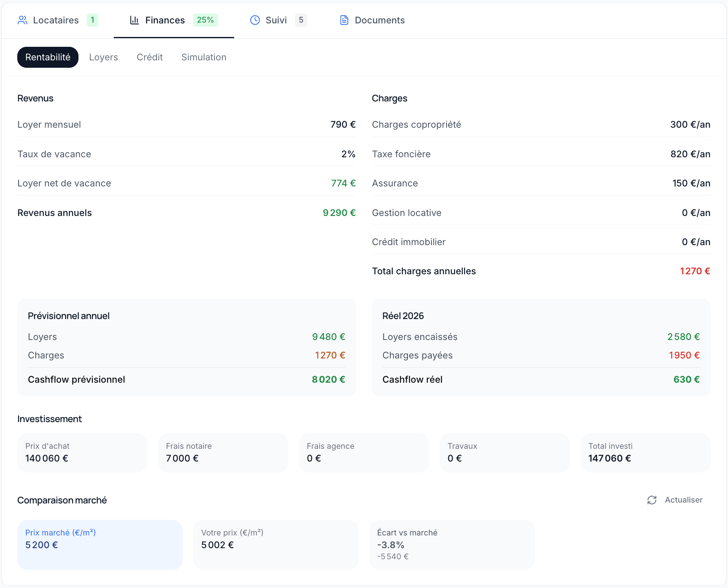Click the clock icon next to Suivi
Image resolution: width=728 pixels, height=588 pixels.
(x=255, y=20)
